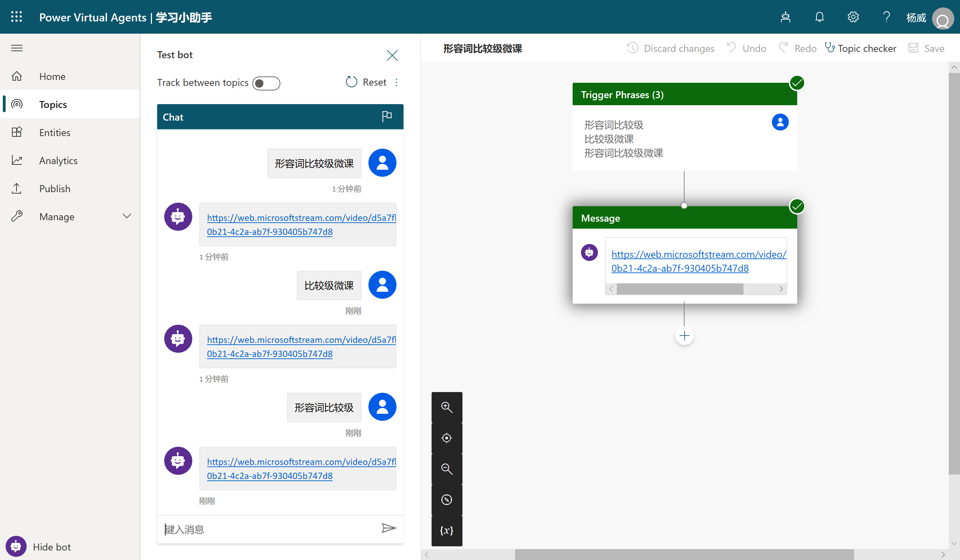Screen dimensions: 960x560
Task: Open Trigger Phrases node options menu
Action: 787,95
